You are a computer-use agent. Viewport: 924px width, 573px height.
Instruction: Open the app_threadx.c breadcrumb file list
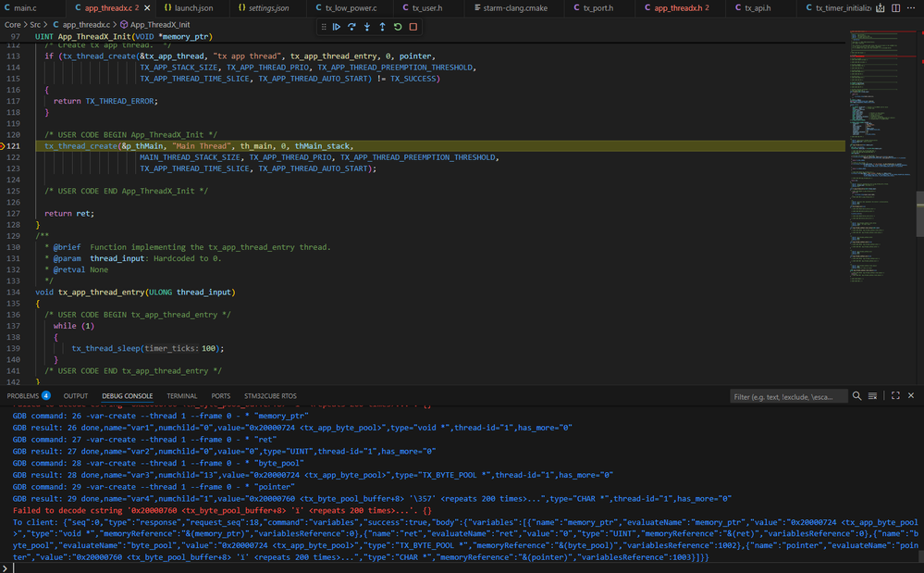tap(83, 24)
